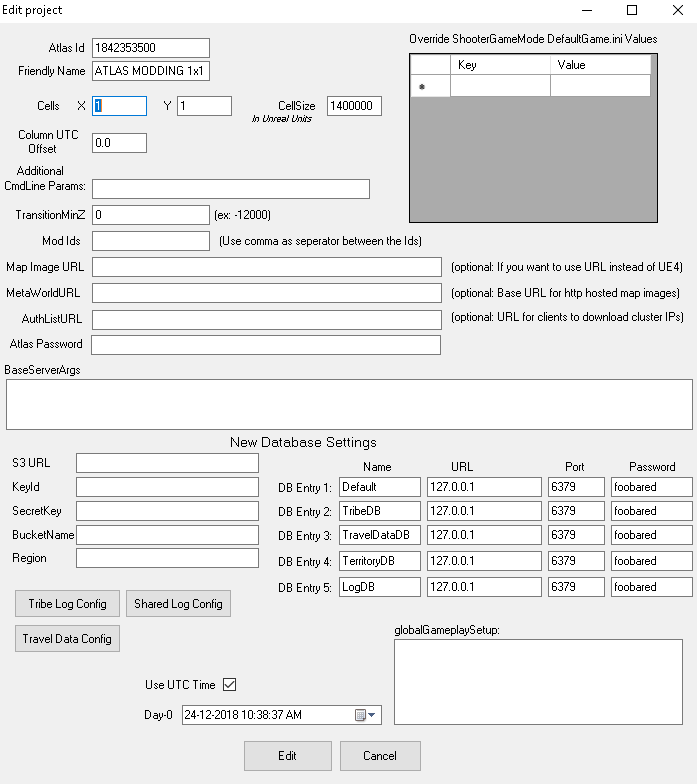Edit DB Entry 4 name TerritoryDB
Viewport: 697px width, 784px height.
(380, 561)
